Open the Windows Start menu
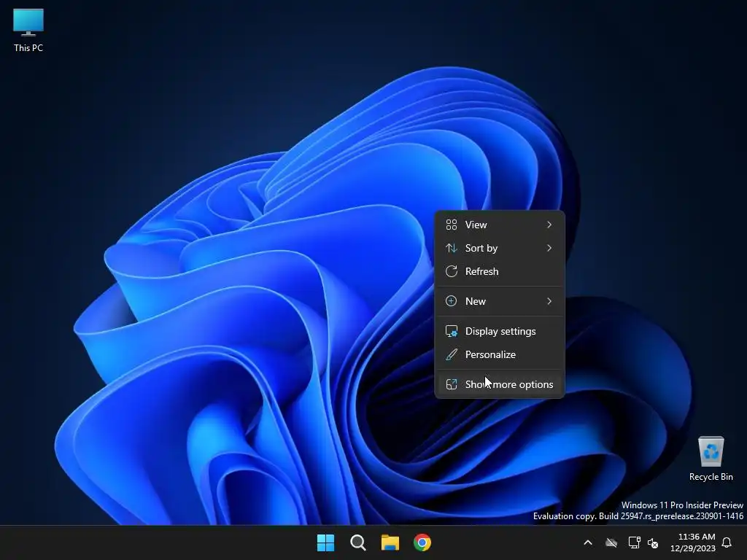Screen dimensions: 747x560 point(326,542)
